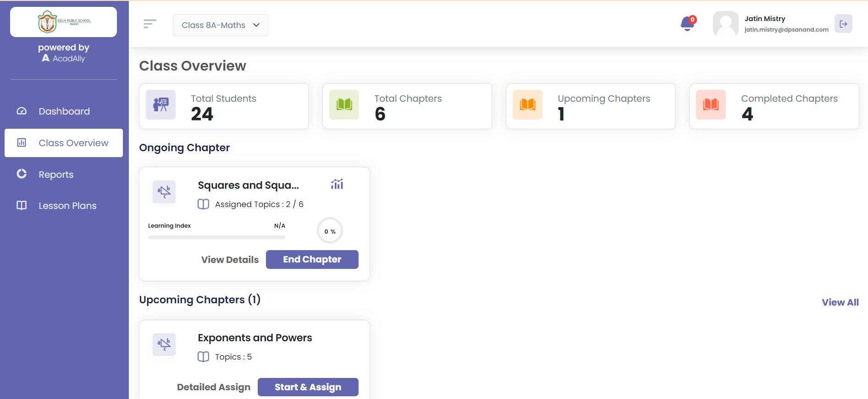Click the orange Upcoming Chapters book icon

[527, 105]
